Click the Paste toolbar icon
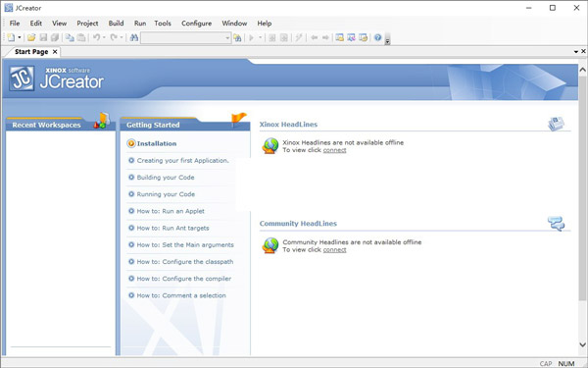The image size is (588, 368). (81, 37)
